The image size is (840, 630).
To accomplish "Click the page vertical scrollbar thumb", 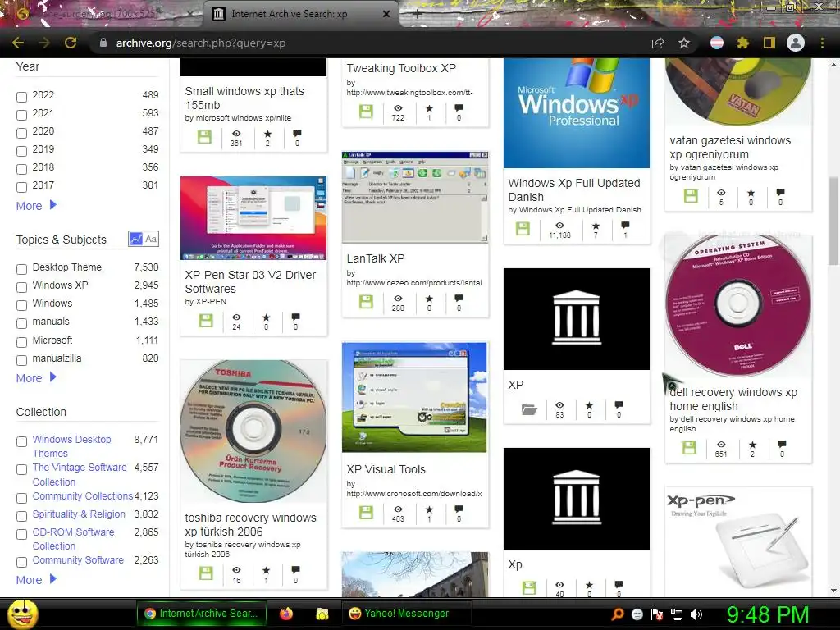I will 833,220.
